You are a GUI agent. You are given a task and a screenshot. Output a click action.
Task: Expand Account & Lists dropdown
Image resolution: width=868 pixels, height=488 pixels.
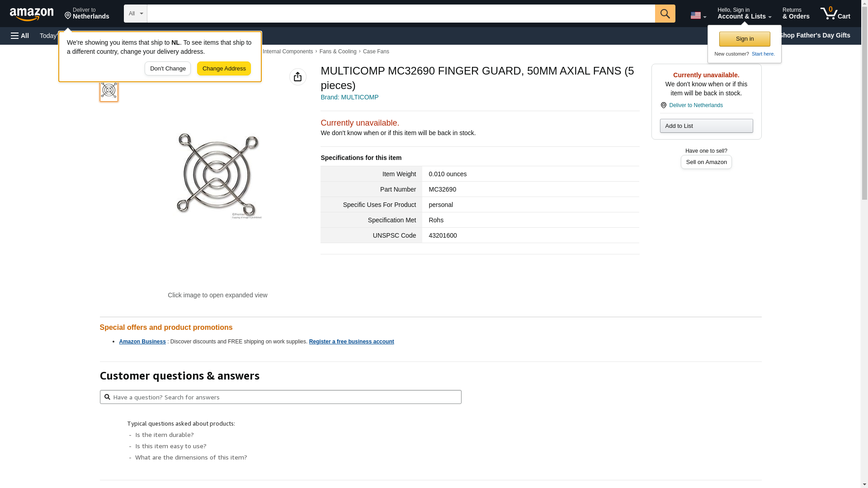[744, 14]
